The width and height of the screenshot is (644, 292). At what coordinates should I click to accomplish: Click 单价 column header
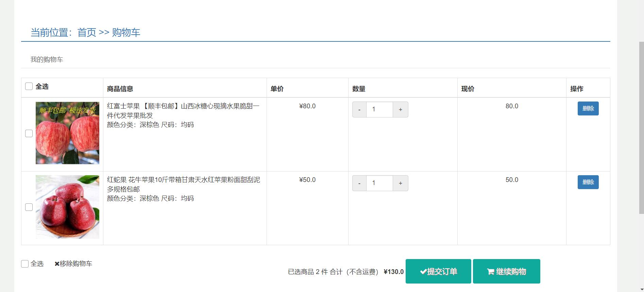[277, 89]
